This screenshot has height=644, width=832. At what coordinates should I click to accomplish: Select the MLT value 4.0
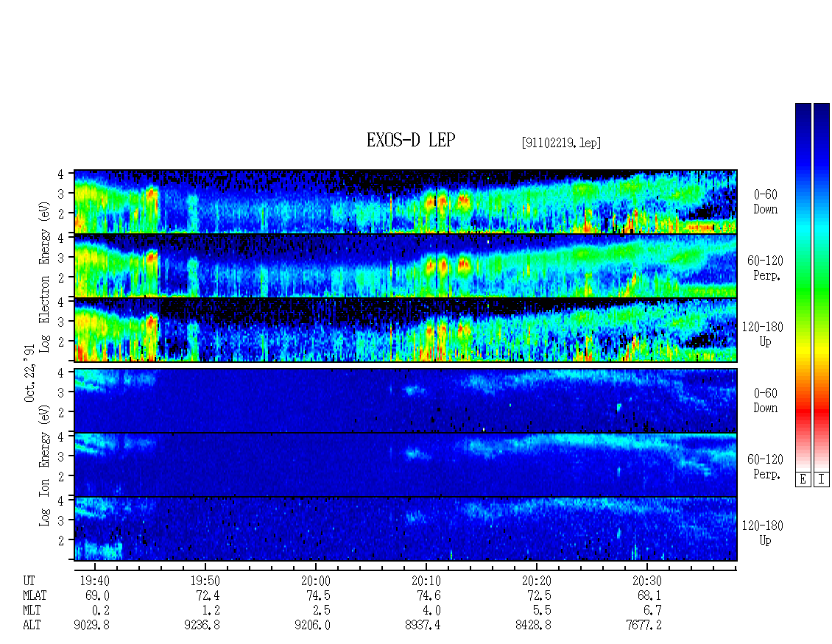point(431,611)
